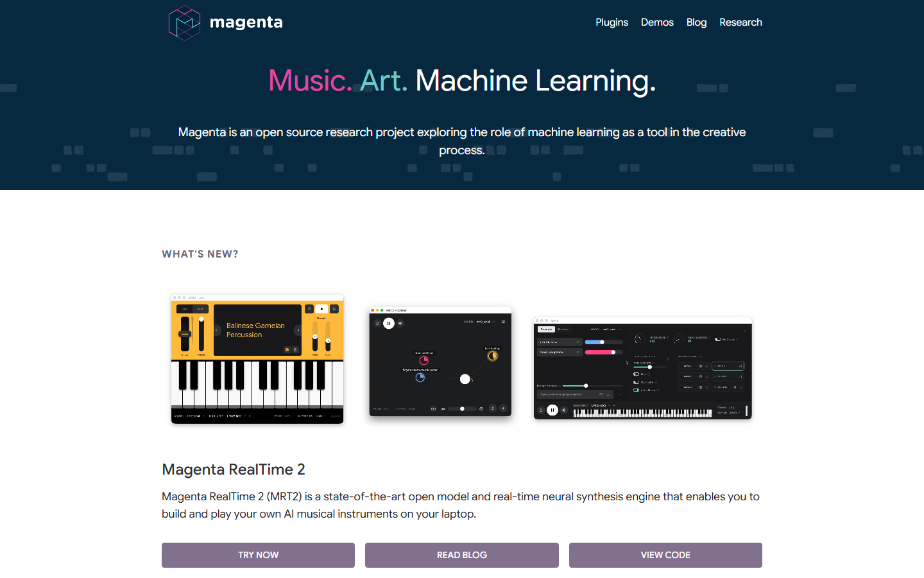The width and height of the screenshot is (924, 578).
Task: Click the Magenta cube logo icon
Action: (184, 23)
